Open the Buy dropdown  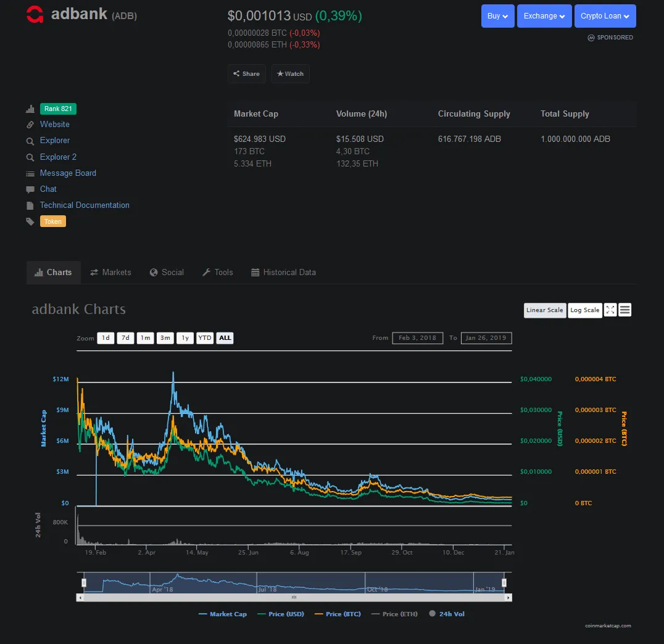497,16
